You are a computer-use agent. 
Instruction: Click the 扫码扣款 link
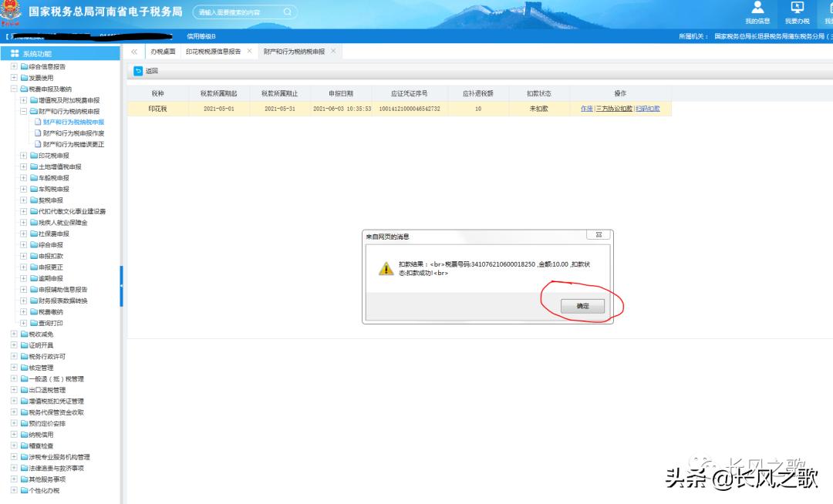pyautogui.click(x=648, y=108)
